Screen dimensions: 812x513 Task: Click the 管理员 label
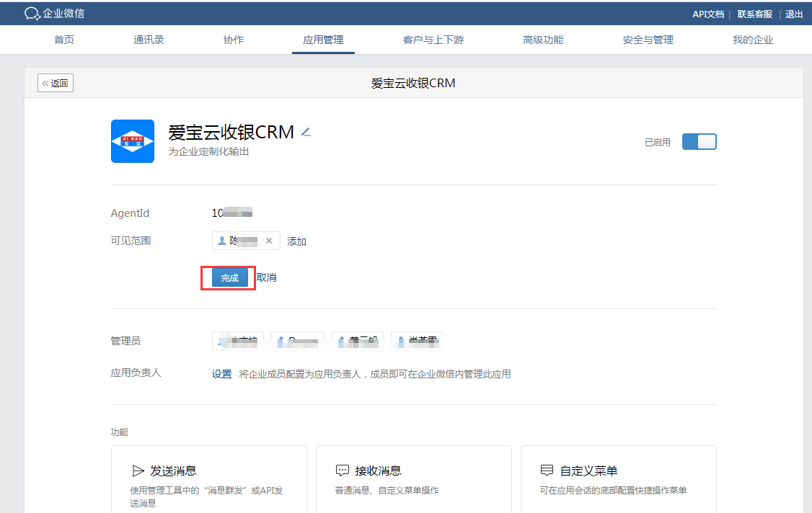tap(126, 341)
